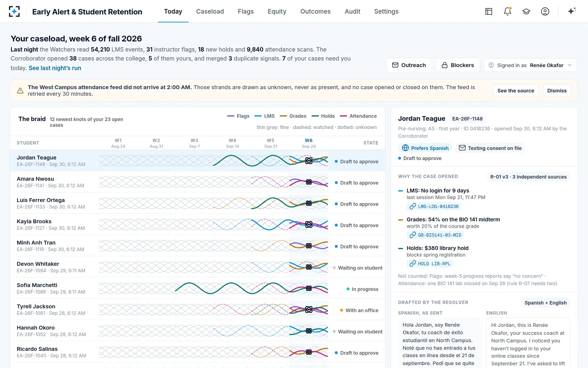Open the notifications bell
Viewport: 588px width, 368px height.
pyautogui.click(x=508, y=11)
